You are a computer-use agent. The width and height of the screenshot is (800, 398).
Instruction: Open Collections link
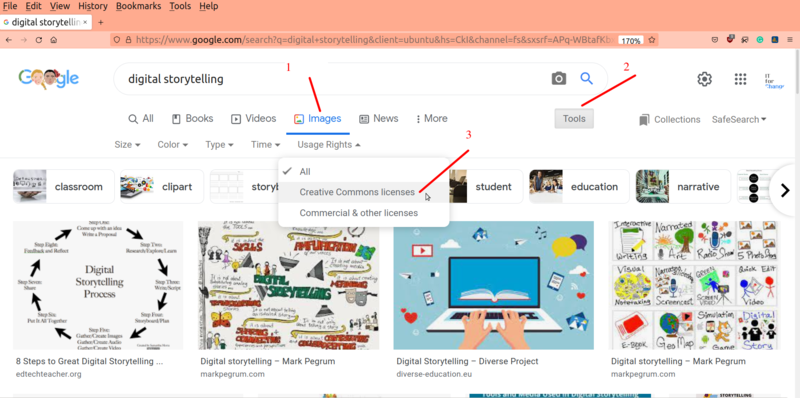(669, 120)
